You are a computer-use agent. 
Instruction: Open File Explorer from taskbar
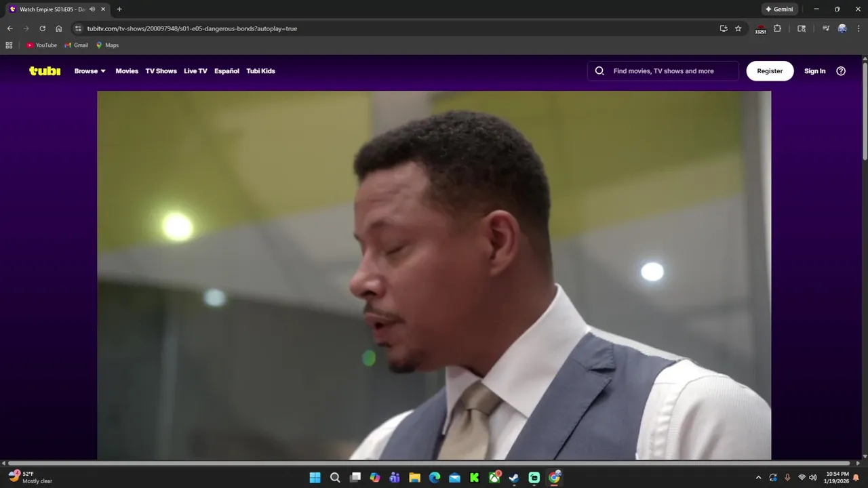click(414, 477)
